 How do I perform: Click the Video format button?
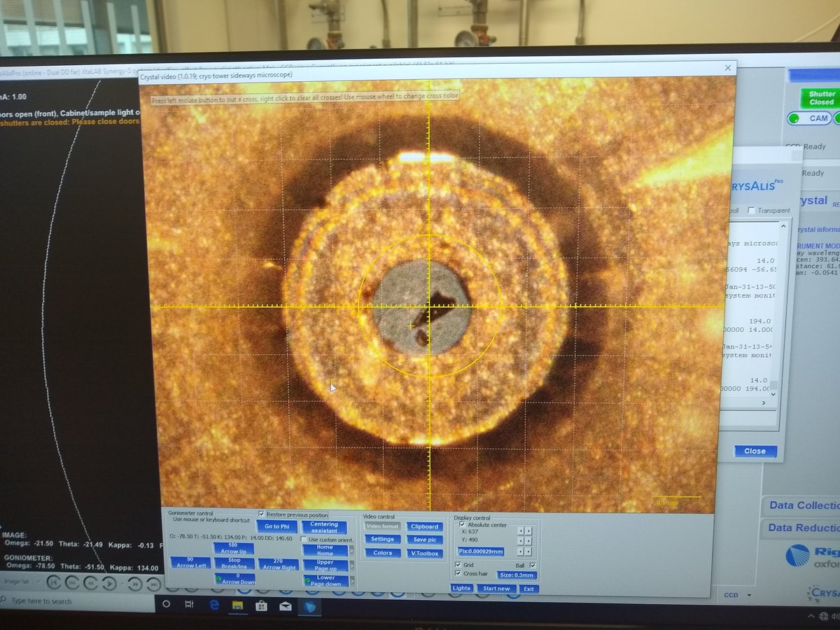tap(382, 526)
